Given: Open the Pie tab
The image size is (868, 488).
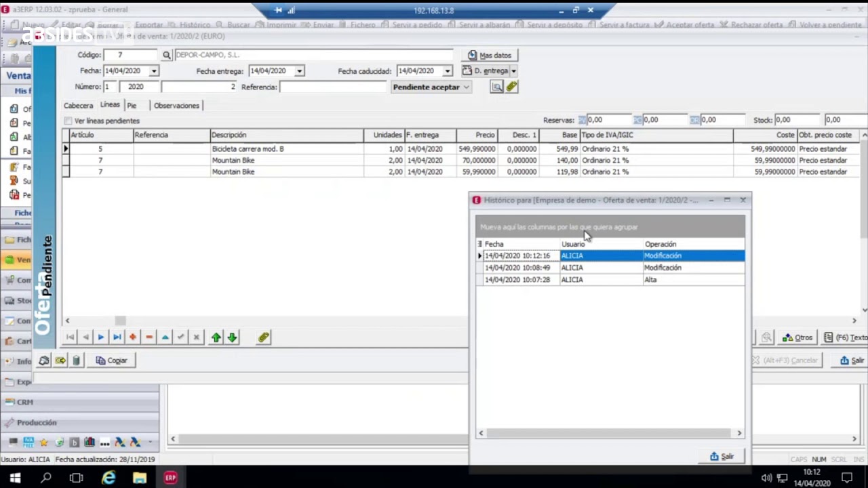Looking at the screenshot, I should click(132, 106).
